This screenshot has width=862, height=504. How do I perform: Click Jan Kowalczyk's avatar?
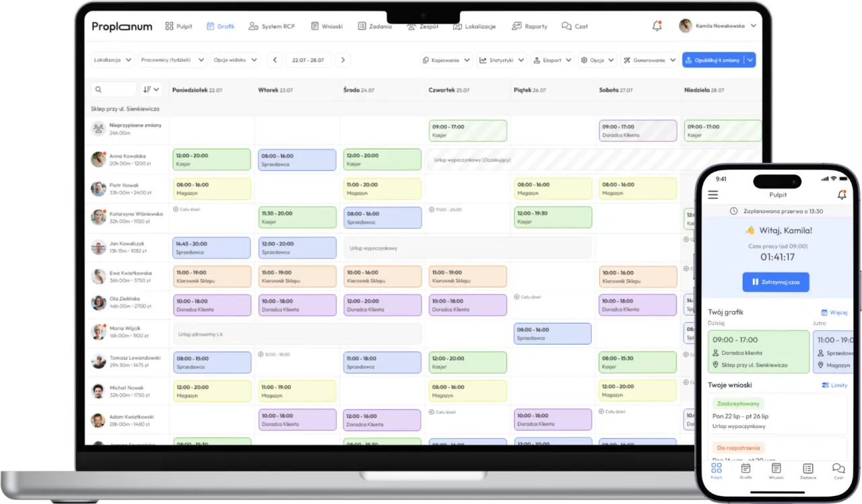(x=98, y=247)
